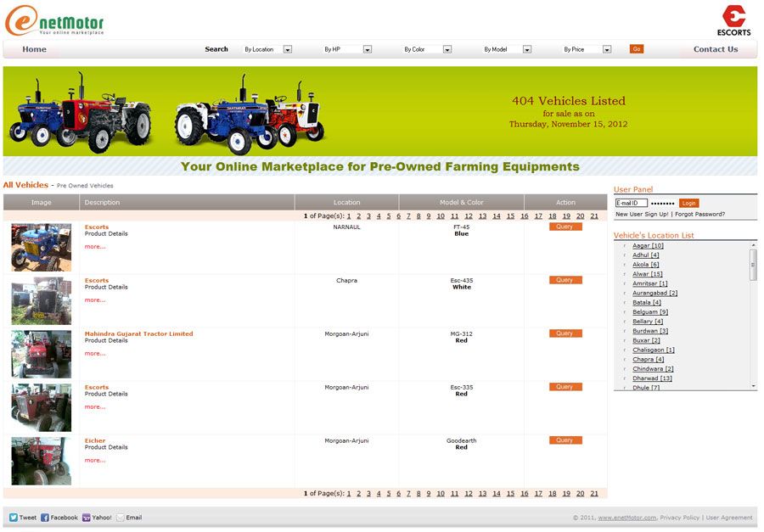The height and width of the screenshot is (532, 764).
Task: Select Akola [6] location
Action: pos(646,265)
